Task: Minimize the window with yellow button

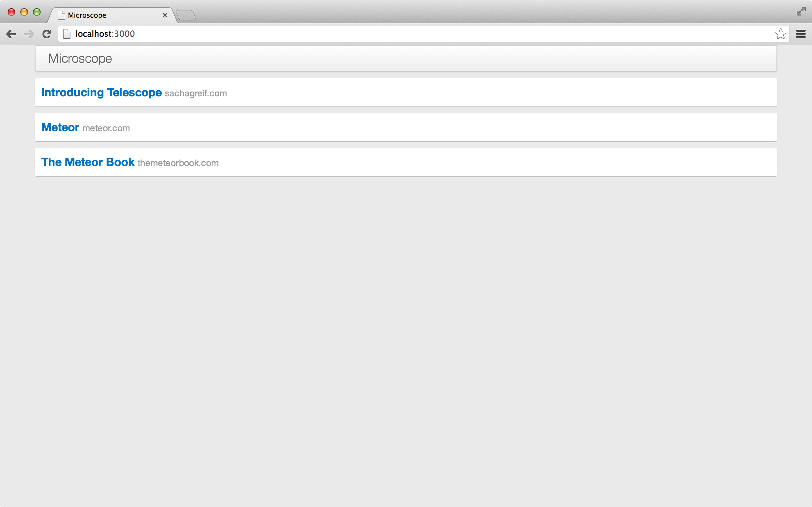Action: point(24,12)
